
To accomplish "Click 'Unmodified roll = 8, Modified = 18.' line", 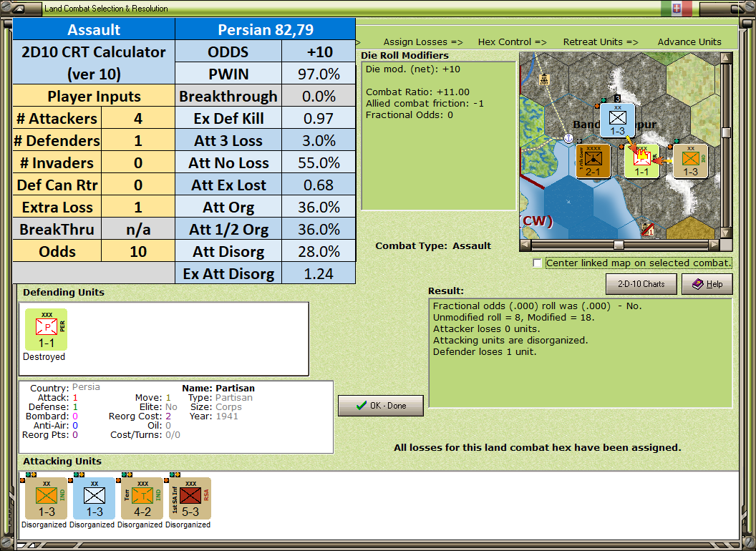I will [x=513, y=317].
